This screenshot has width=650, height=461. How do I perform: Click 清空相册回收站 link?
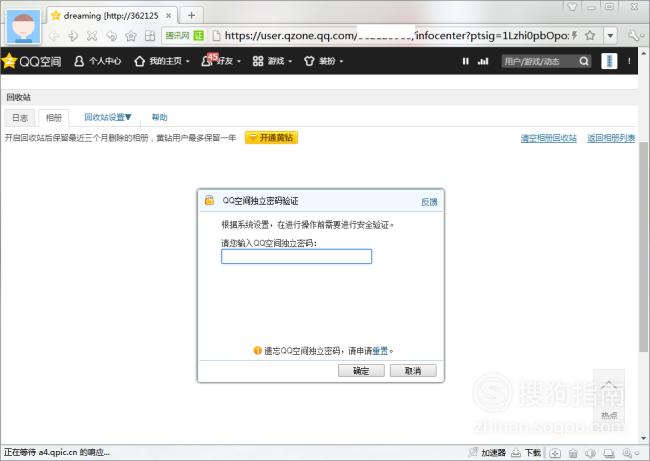tap(548, 138)
